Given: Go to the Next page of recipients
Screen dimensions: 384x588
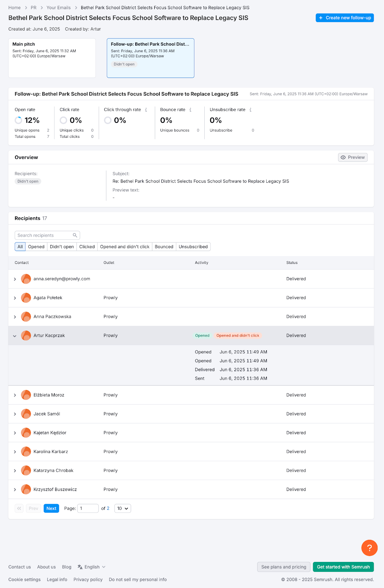Looking at the screenshot, I should click(x=51, y=508).
